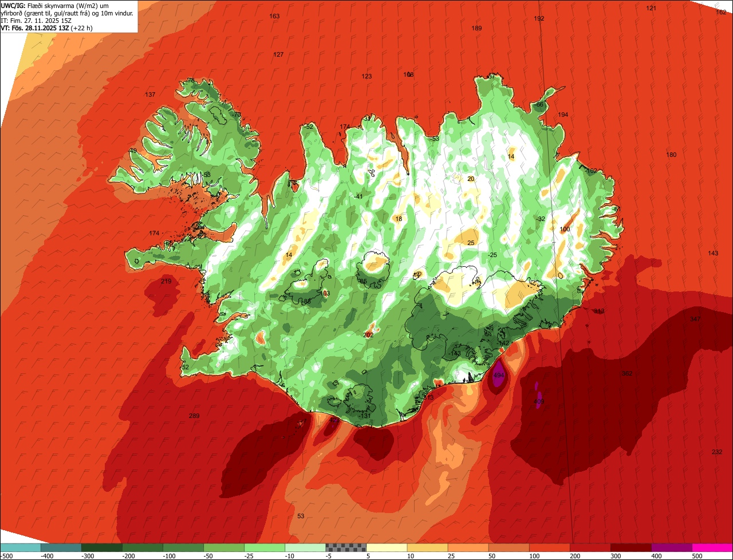The image size is (733, 560).
Task: Click red-orange swatch between 100 and 200
Action: click(549, 548)
